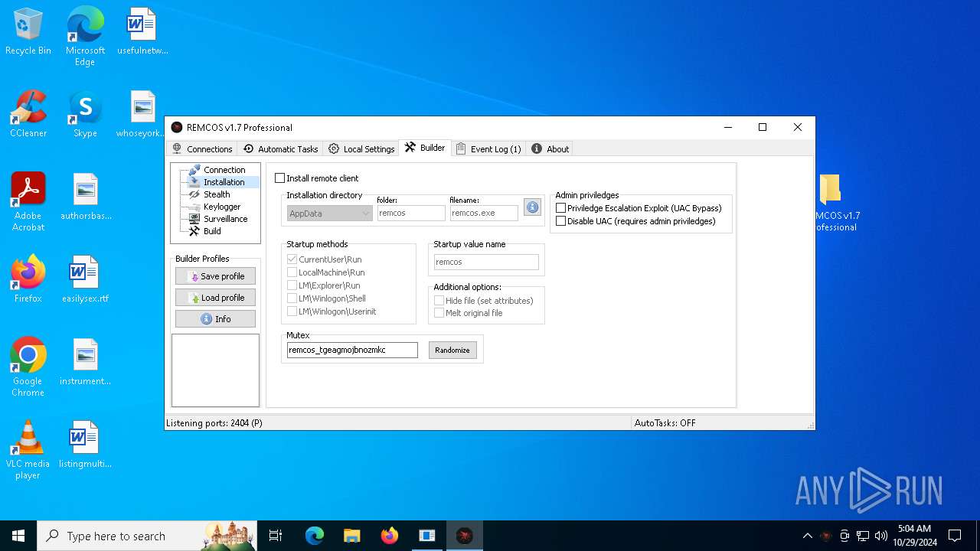Click the installation folder field
Image resolution: width=980 pixels, height=551 pixels.
tap(411, 214)
